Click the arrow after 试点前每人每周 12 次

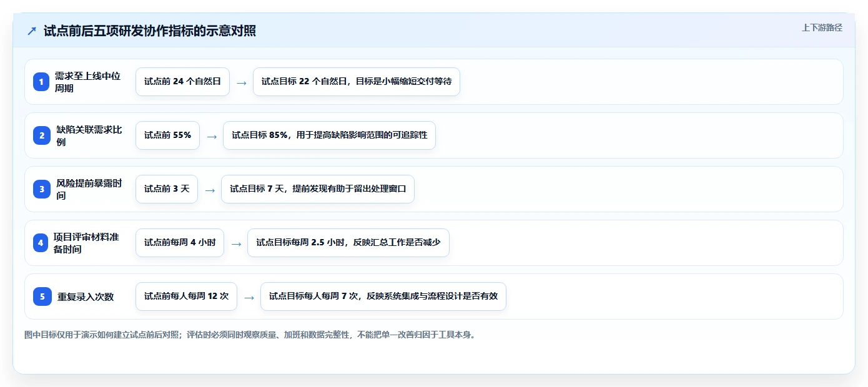[x=249, y=297]
